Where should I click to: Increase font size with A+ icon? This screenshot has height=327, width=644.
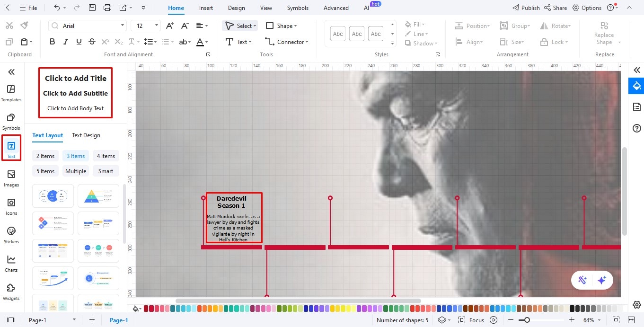[x=169, y=26]
